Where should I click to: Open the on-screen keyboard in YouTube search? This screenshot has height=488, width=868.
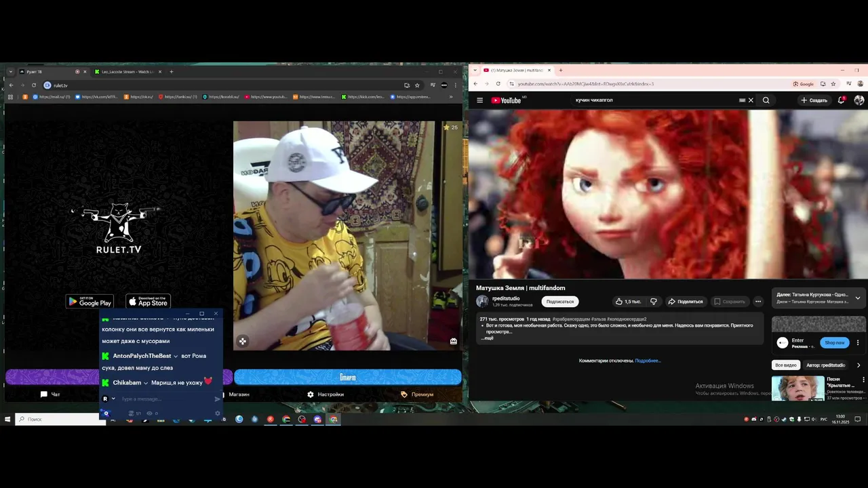point(742,100)
